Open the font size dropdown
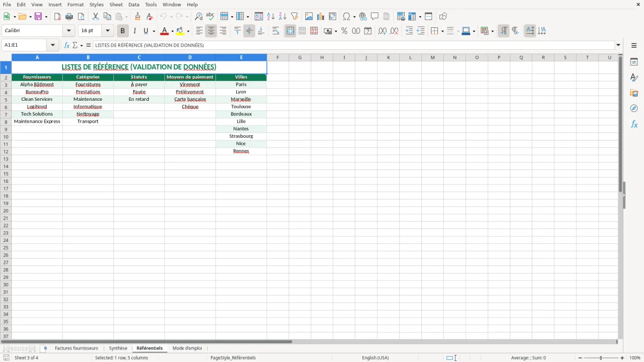644x362 pixels. 107,31
